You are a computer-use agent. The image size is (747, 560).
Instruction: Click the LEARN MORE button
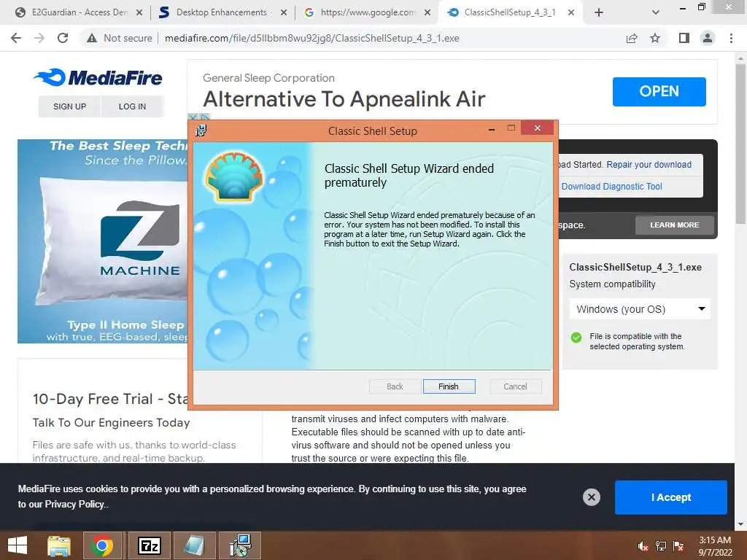(675, 225)
